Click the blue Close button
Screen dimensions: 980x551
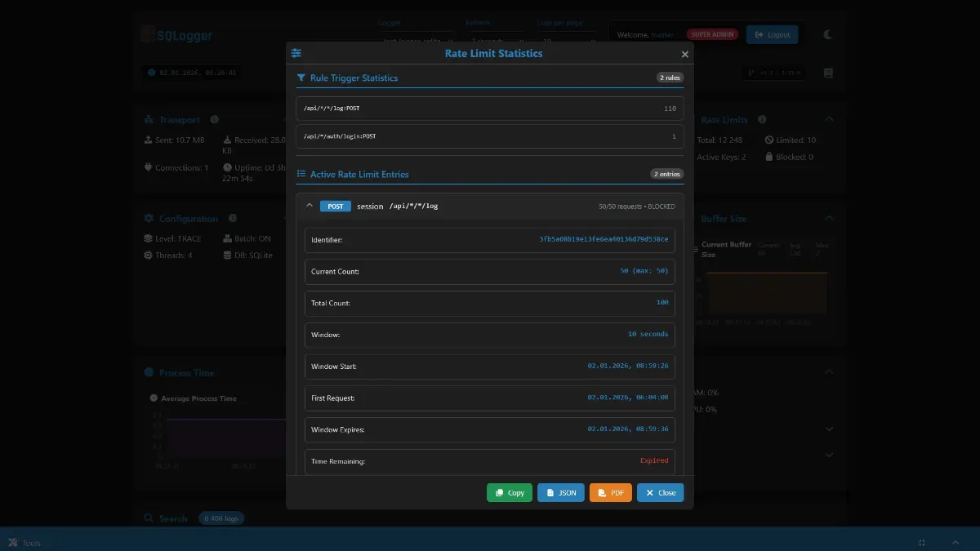coord(661,493)
